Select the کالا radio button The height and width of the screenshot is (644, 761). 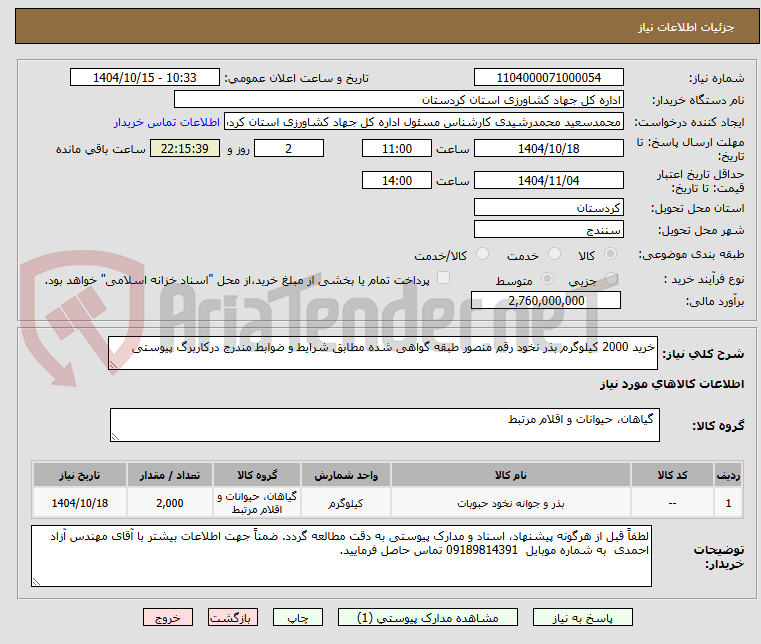pos(610,254)
